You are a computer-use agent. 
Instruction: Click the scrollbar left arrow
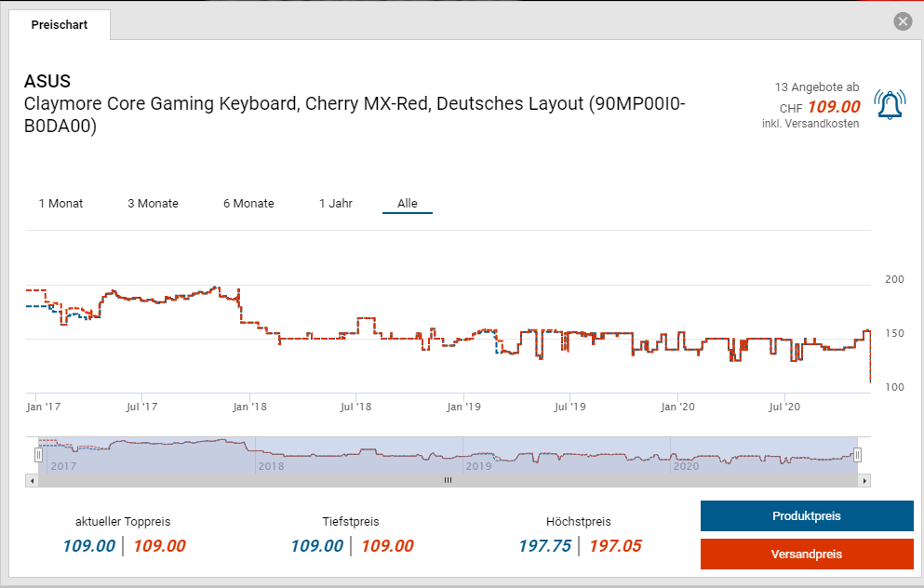coord(33,480)
